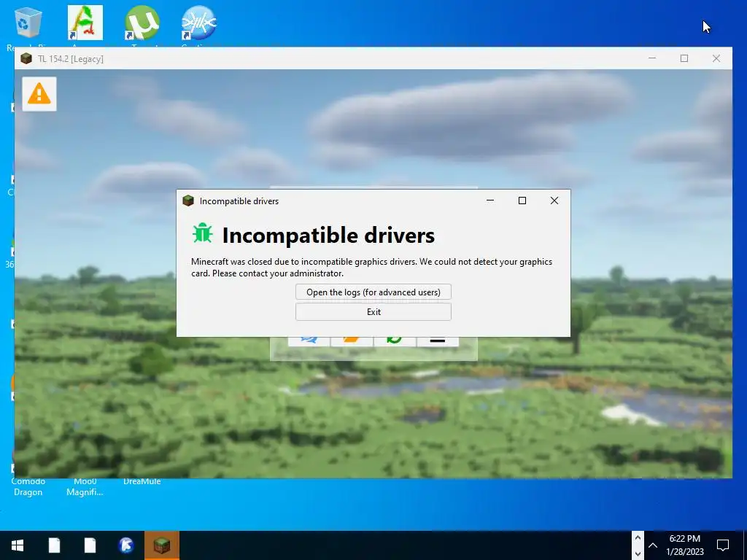This screenshot has height=560, width=747.
Task: Minimize the TL 154.2 [Legacy] window
Action: [652, 58]
